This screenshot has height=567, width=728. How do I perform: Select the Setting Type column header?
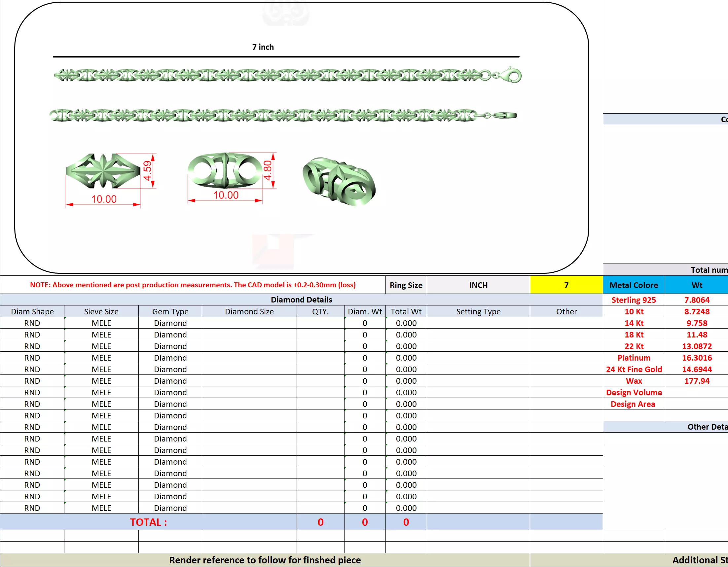(x=478, y=311)
